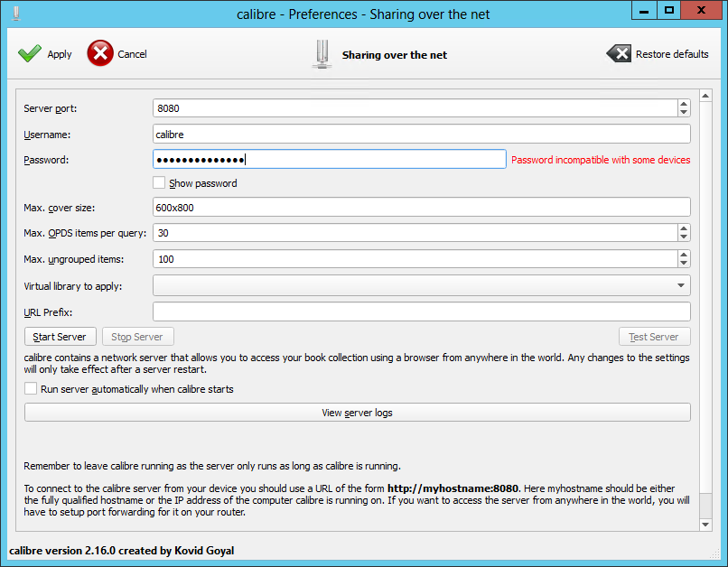
Task: Click into the Password field
Action: (329, 160)
